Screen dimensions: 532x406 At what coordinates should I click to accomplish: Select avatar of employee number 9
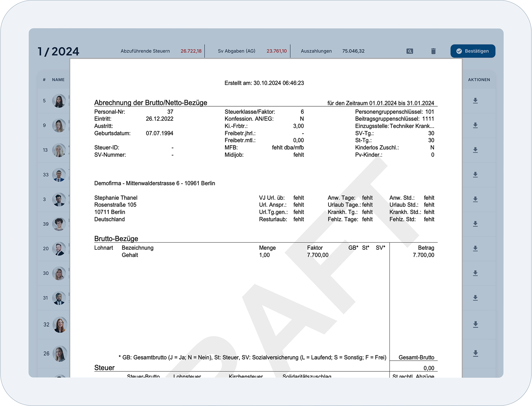59,126
